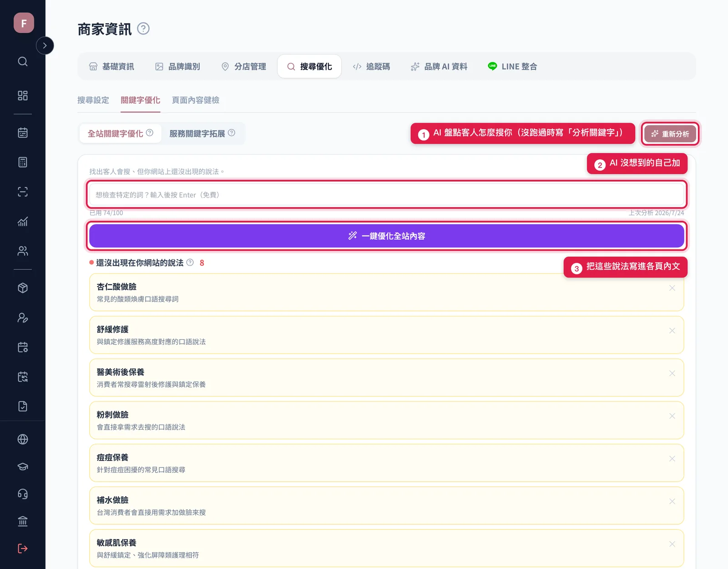Click the graduation cap icon in sidebar

(23, 467)
